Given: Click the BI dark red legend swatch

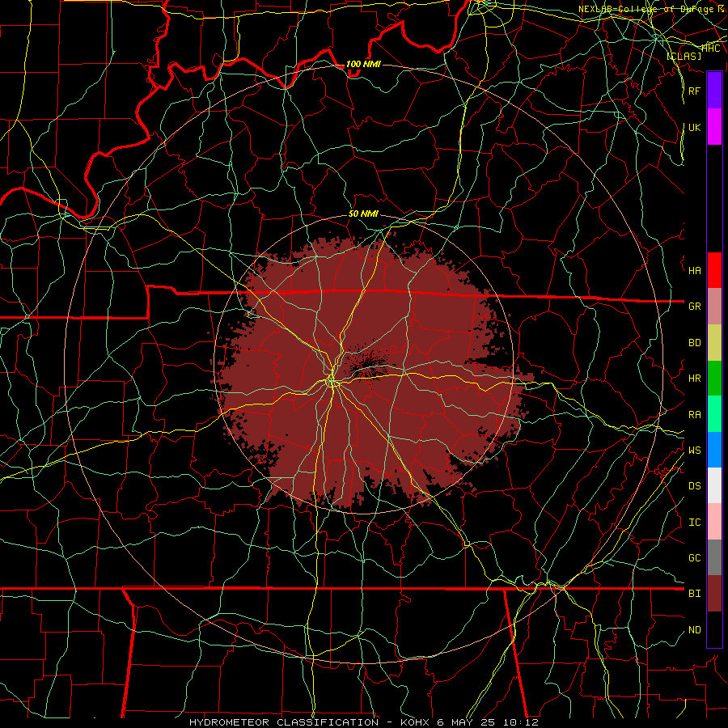Looking at the screenshot, I should [x=714, y=594].
